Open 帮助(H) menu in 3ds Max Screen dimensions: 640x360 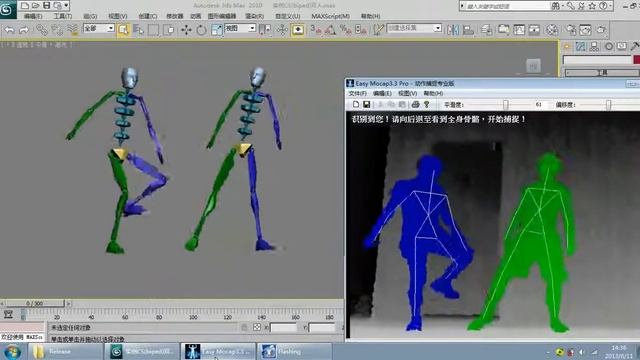point(370,16)
